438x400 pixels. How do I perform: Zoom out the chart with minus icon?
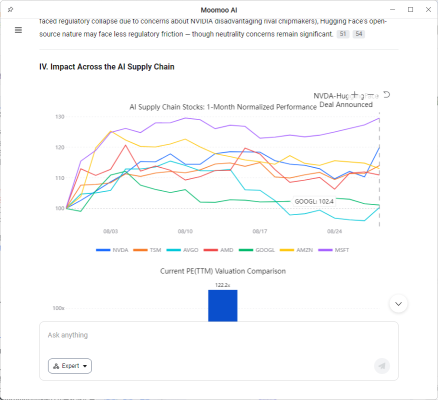pyautogui.click(x=370, y=95)
